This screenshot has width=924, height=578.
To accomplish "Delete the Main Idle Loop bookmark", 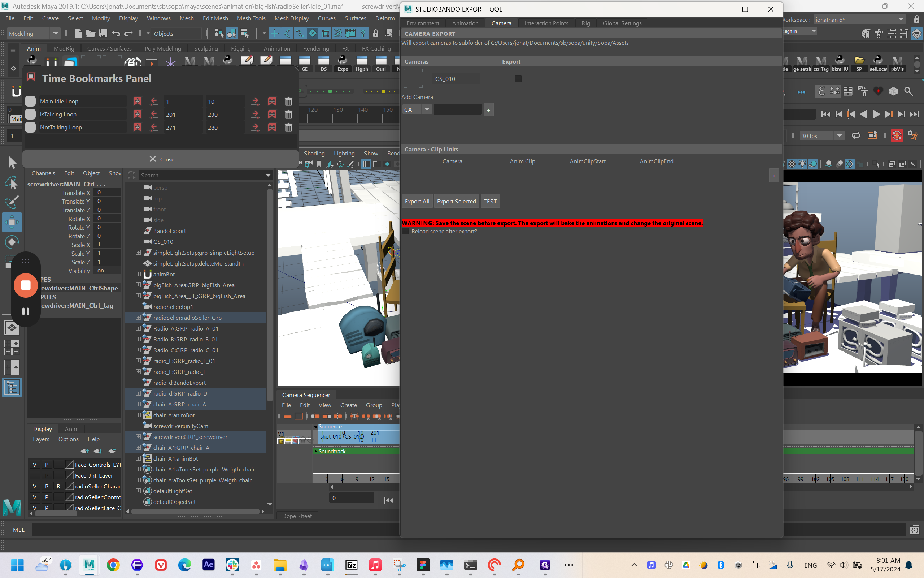I will [x=288, y=101].
